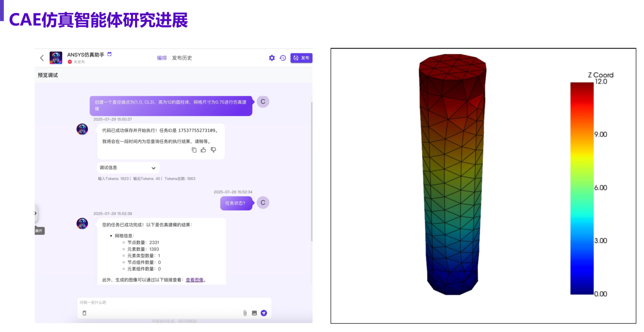Focus the 问我一些什么吧 message input
Screen dimensions: 644x332
tap(174, 303)
